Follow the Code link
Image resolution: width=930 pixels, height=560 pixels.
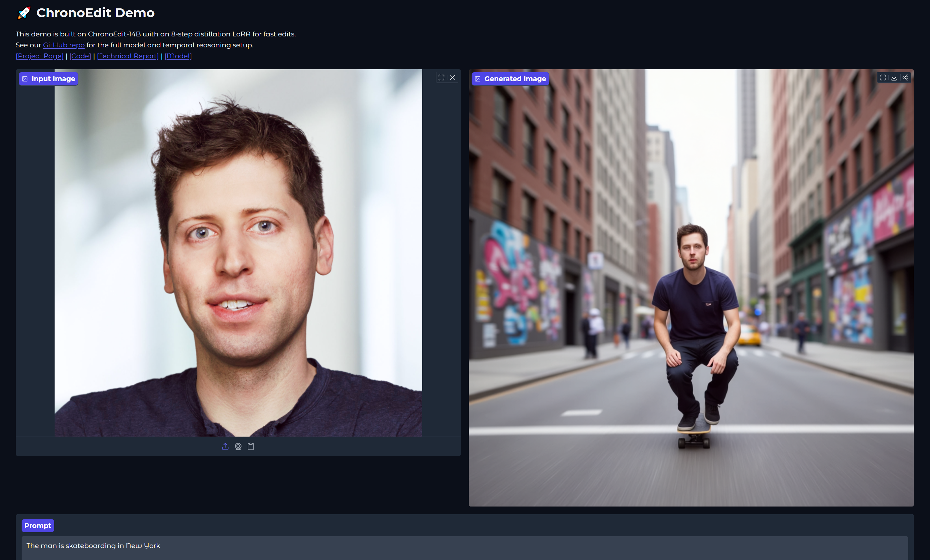pyautogui.click(x=80, y=56)
